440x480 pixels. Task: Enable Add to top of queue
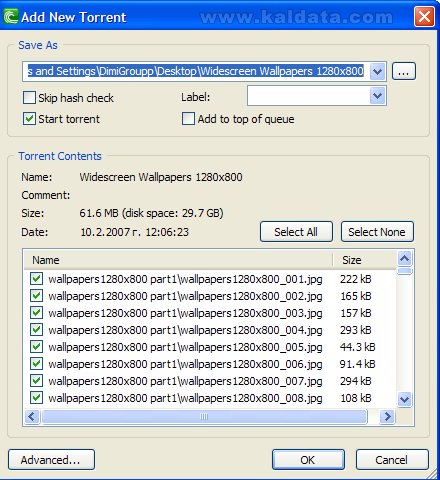pos(188,119)
